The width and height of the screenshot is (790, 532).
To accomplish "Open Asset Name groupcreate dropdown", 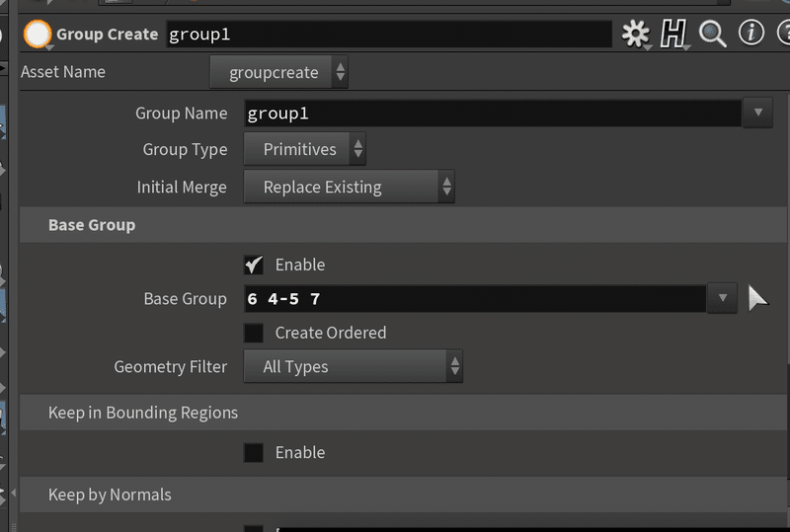I will pyautogui.click(x=279, y=72).
